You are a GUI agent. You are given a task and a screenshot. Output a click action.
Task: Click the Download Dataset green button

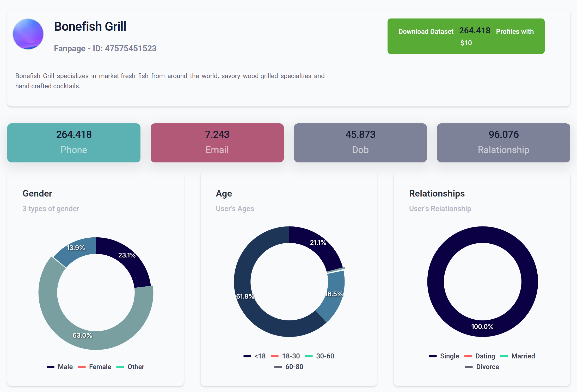click(466, 36)
